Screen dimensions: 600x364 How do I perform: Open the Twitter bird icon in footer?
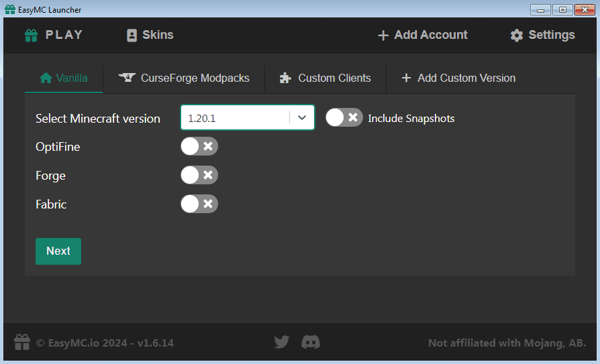coord(282,342)
